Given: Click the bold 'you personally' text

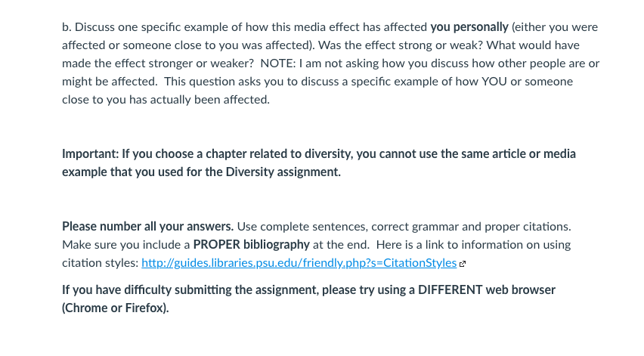Looking at the screenshot, I should [x=469, y=27].
